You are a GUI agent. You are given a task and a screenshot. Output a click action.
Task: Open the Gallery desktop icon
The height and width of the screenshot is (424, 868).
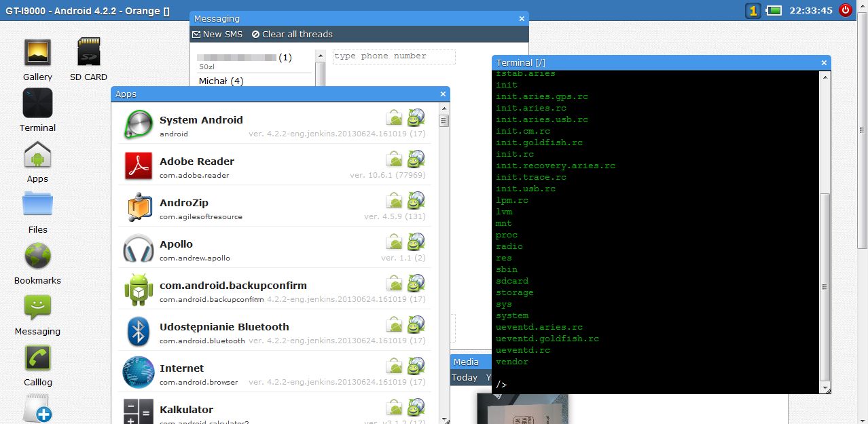tap(37, 52)
